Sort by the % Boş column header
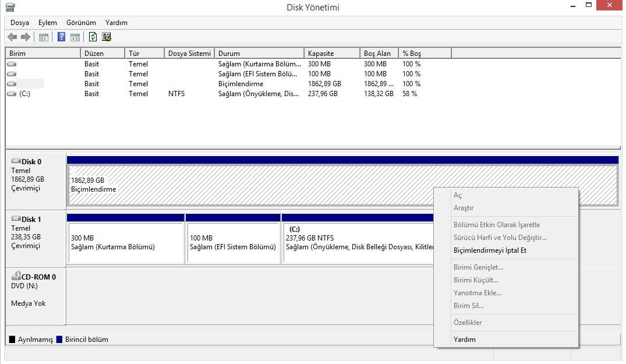This screenshot has width=626, height=364. point(425,53)
